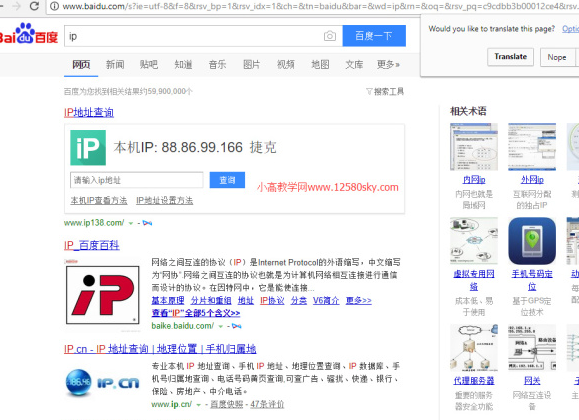Open the 网关 text link
This screenshot has width=579, height=420.
(532, 381)
